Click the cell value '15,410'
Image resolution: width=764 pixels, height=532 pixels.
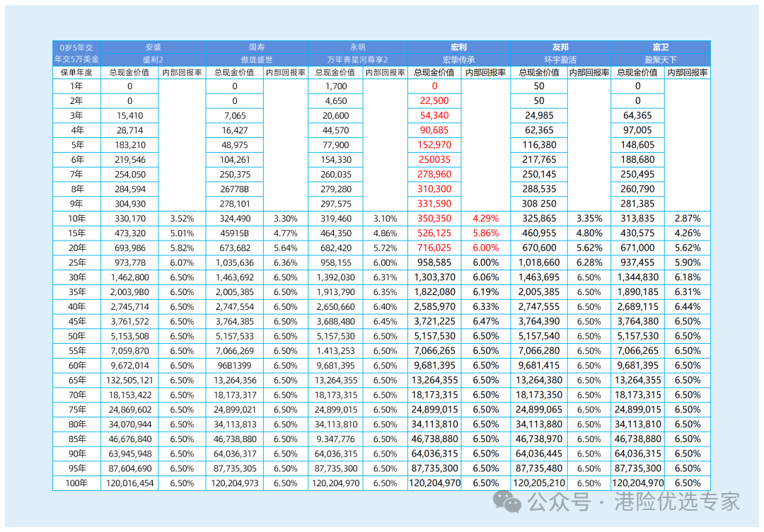129,115
